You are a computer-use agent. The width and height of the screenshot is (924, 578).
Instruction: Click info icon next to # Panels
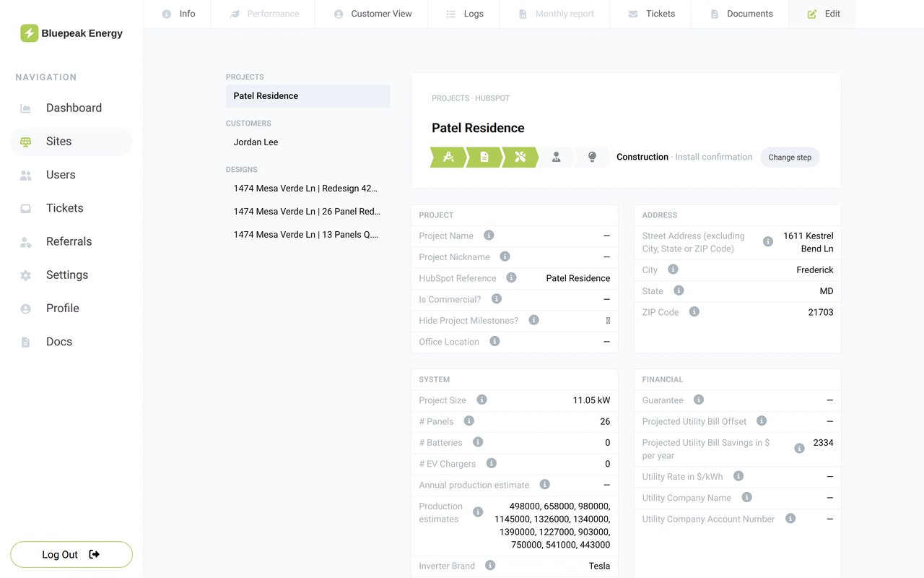click(x=468, y=420)
